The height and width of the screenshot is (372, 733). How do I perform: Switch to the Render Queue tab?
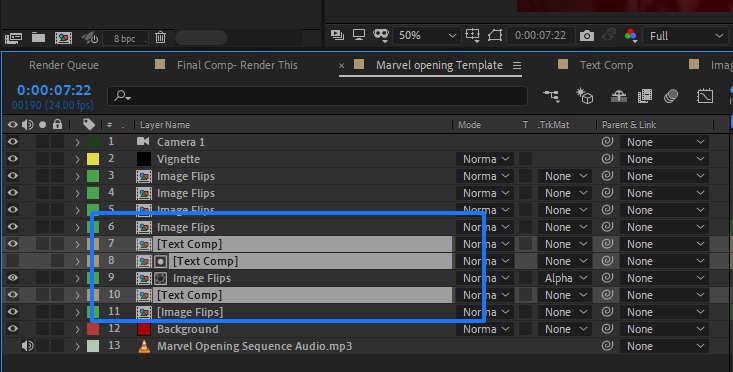tap(64, 65)
